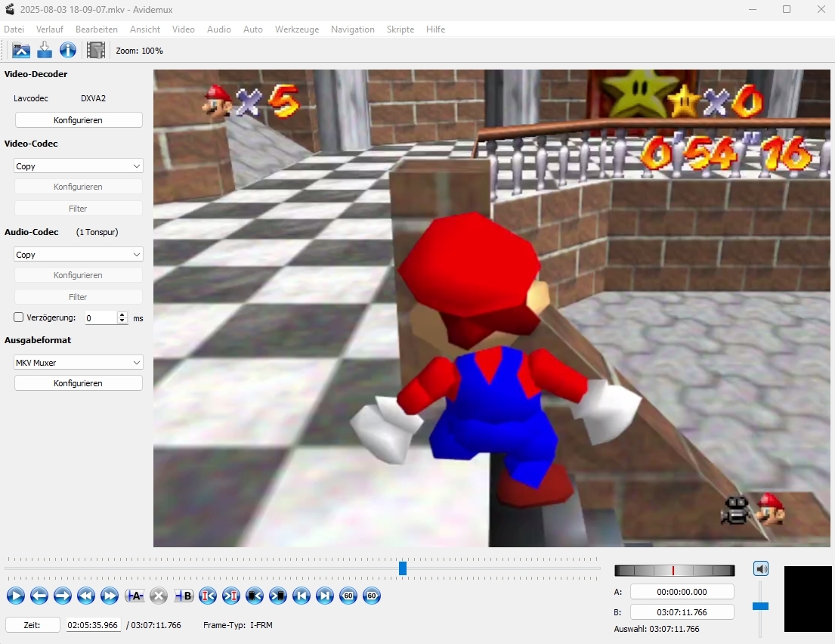Click Konfigurieren under Video-Decoder
This screenshot has width=835, height=644.
tap(79, 120)
